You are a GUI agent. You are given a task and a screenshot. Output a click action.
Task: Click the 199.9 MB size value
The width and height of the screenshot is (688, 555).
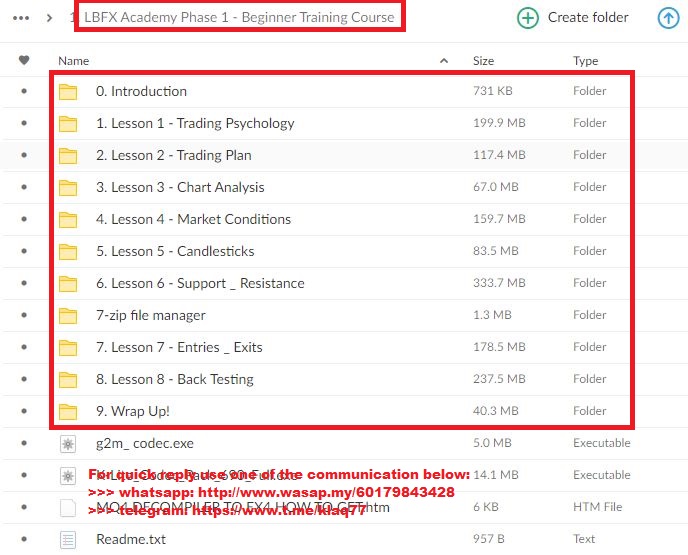coord(499,123)
